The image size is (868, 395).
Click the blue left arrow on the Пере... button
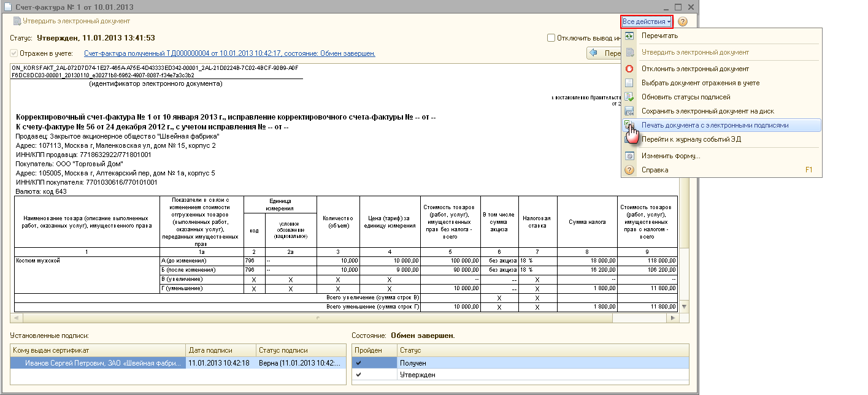pyautogui.click(x=593, y=53)
